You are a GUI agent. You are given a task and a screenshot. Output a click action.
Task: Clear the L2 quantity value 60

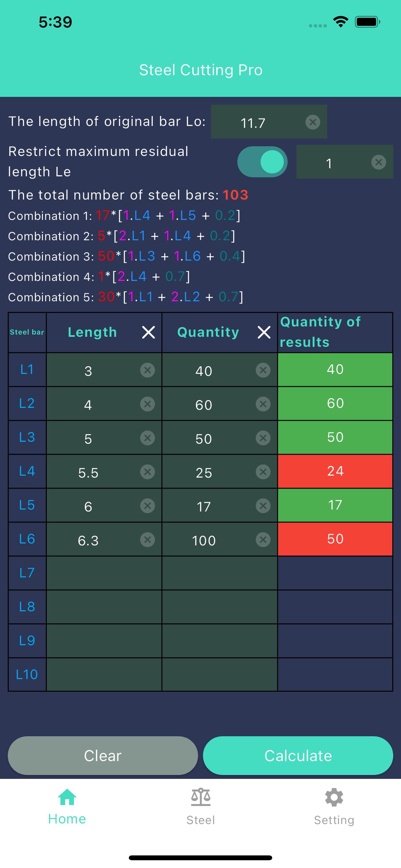[x=263, y=404]
